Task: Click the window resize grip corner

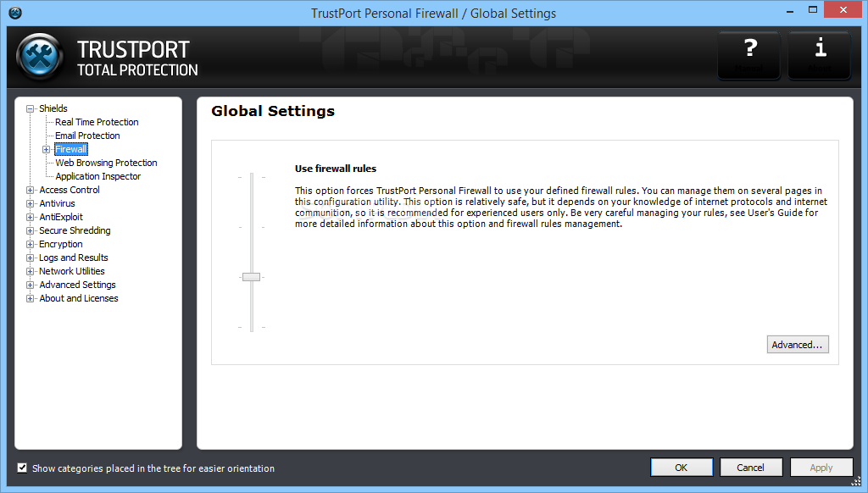Action: [856, 481]
